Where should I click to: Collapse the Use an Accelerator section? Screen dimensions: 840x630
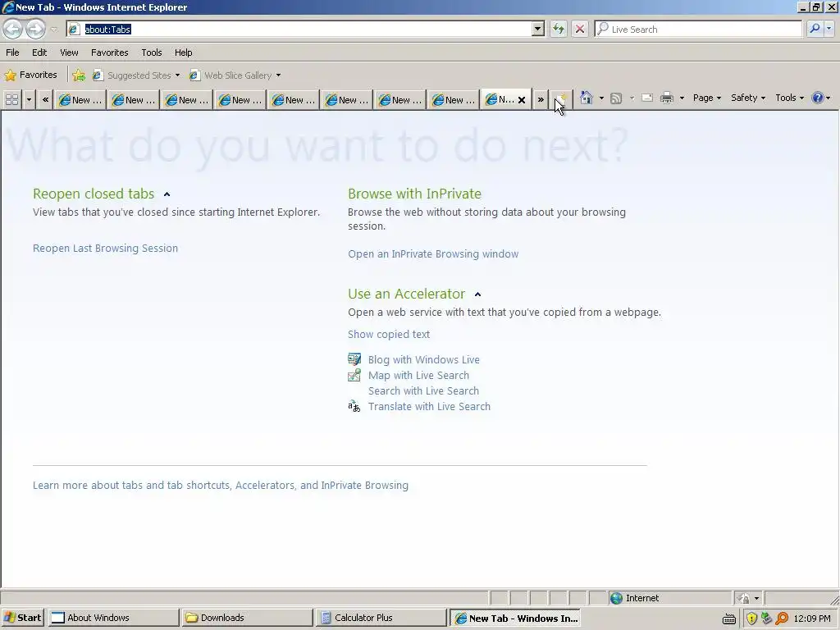478,294
